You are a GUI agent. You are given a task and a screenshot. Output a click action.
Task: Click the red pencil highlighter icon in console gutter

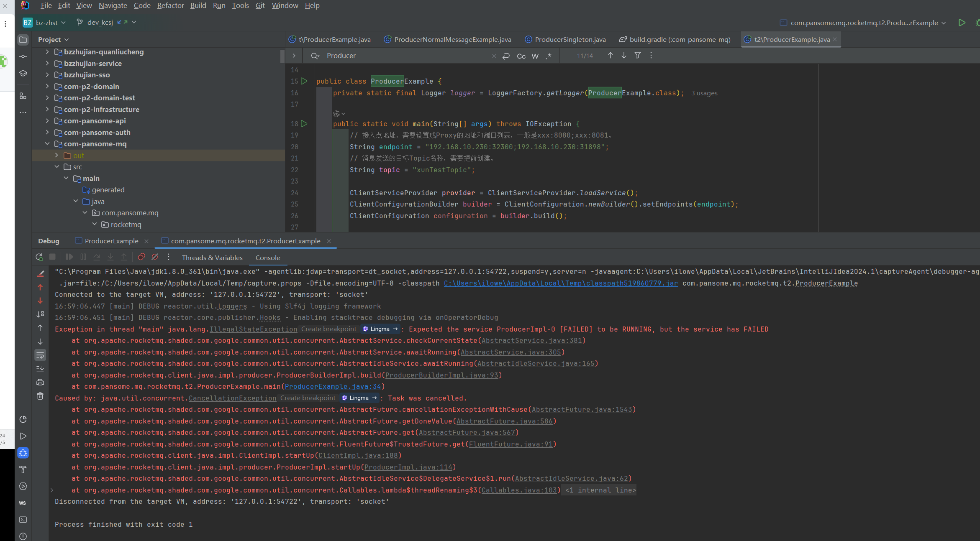click(41, 274)
